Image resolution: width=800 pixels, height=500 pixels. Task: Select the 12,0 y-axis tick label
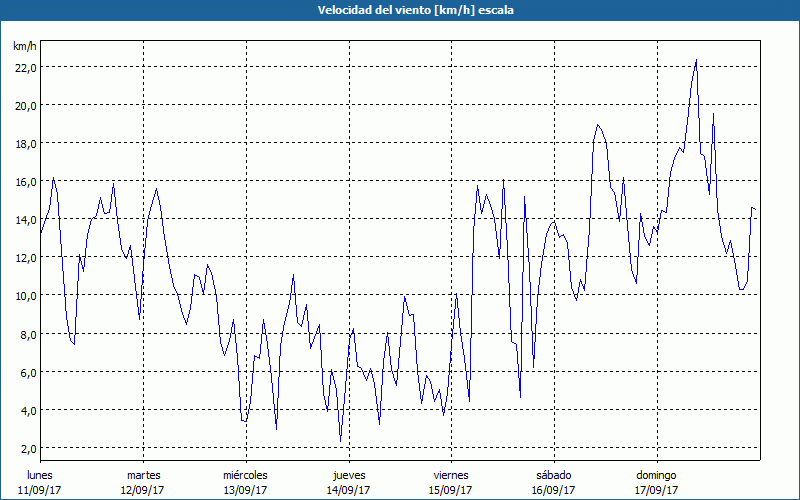25,257
